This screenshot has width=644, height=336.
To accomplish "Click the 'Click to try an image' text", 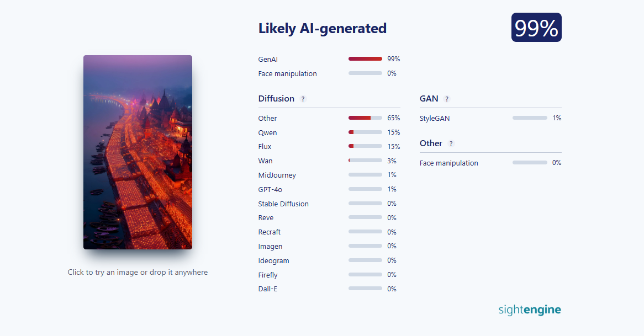I will (x=138, y=272).
